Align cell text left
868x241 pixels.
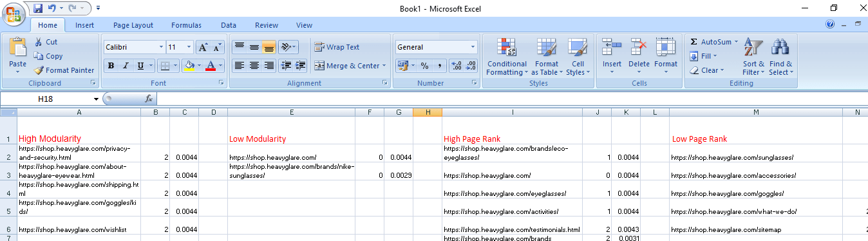coord(239,66)
